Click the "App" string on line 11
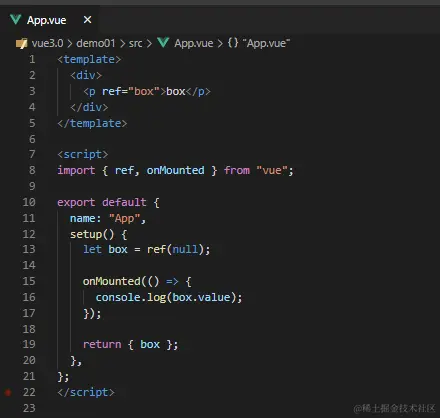 (x=124, y=219)
